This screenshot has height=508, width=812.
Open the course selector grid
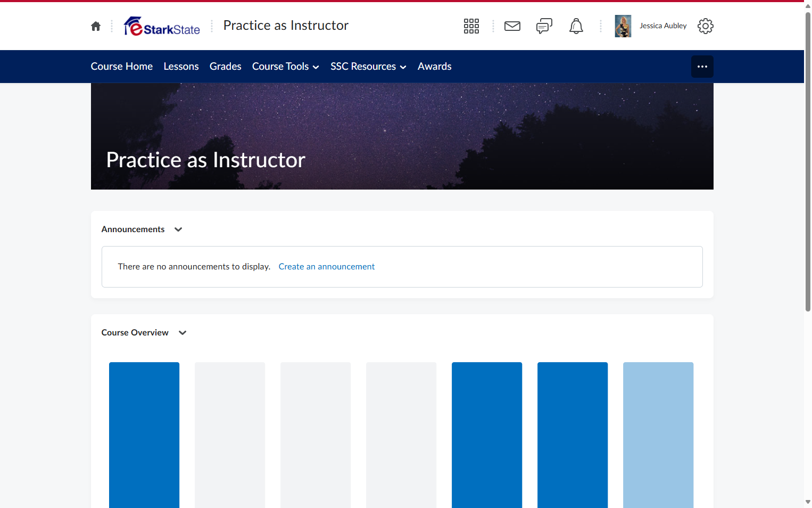[x=471, y=26]
